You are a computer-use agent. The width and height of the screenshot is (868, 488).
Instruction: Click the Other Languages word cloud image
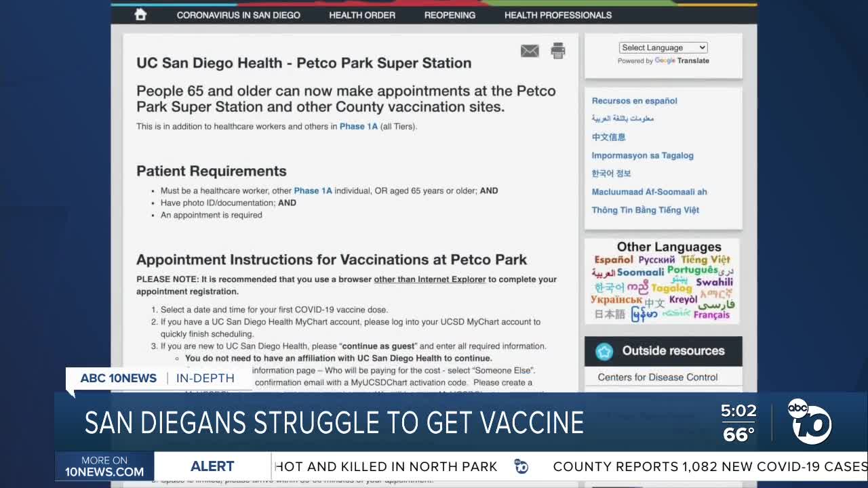(x=663, y=281)
